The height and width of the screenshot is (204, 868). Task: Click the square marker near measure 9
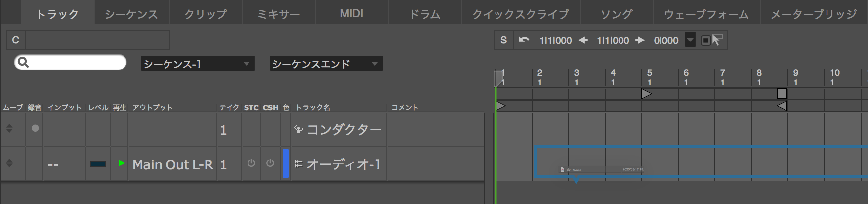(x=782, y=94)
